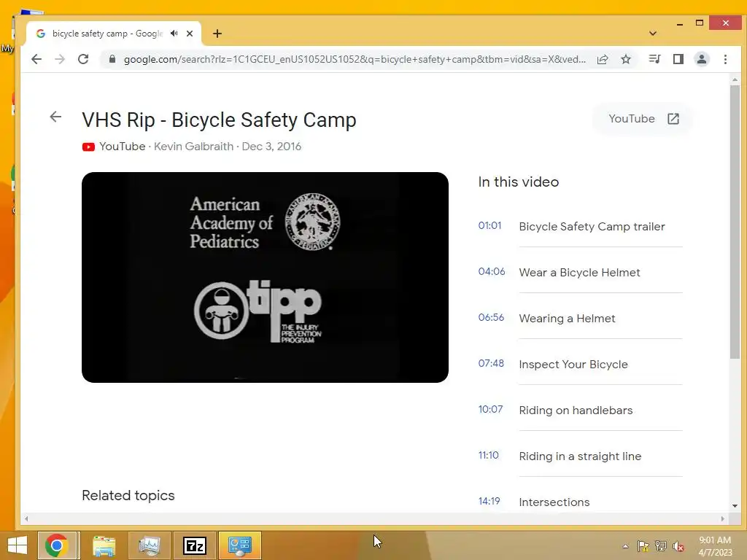Go back with the browser back arrow
The width and height of the screenshot is (747, 560).
[x=36, y=59]
